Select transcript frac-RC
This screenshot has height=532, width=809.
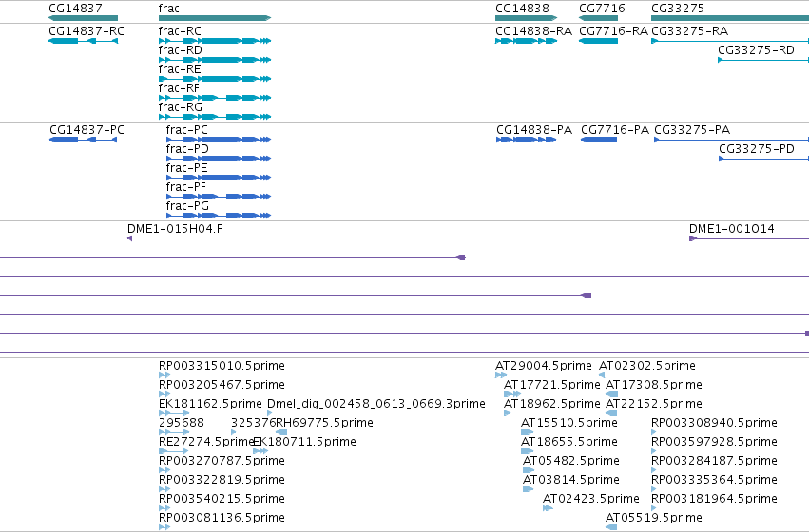click(215, 41)
